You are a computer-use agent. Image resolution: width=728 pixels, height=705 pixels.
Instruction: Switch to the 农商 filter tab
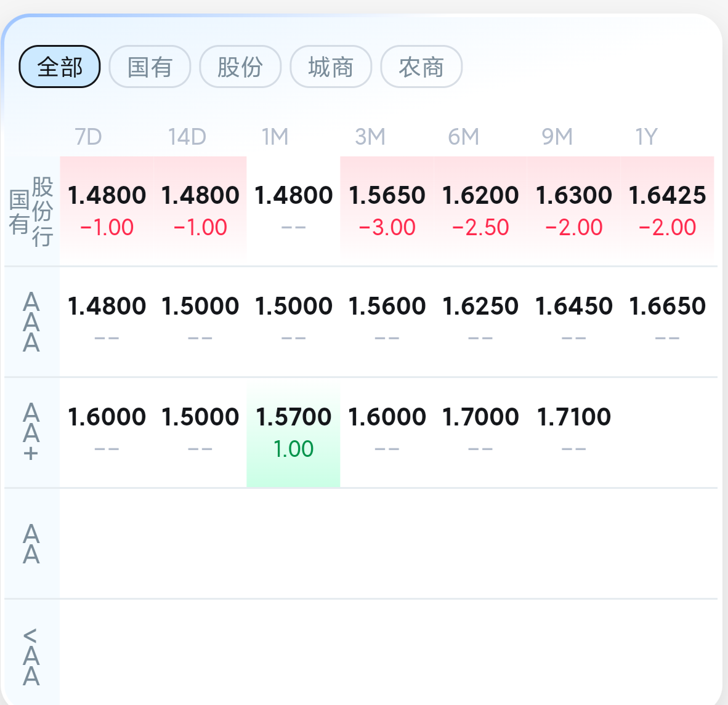[421, 66]
